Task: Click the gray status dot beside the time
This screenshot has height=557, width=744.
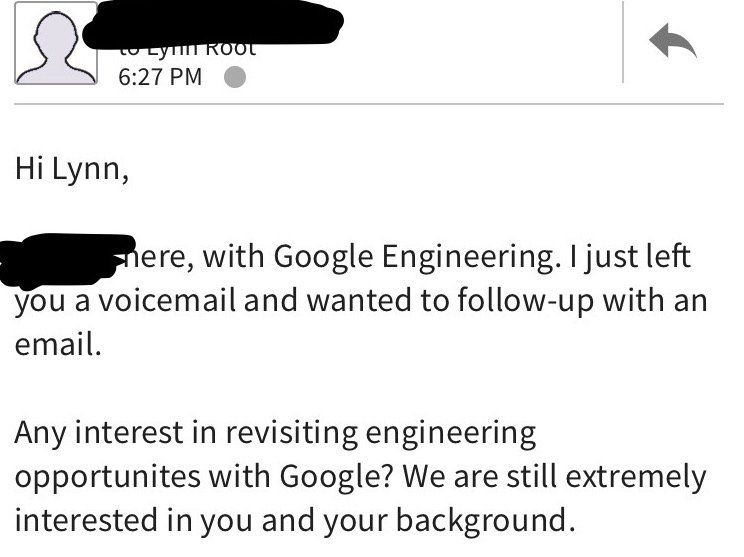Action: (x=233, y=78)
